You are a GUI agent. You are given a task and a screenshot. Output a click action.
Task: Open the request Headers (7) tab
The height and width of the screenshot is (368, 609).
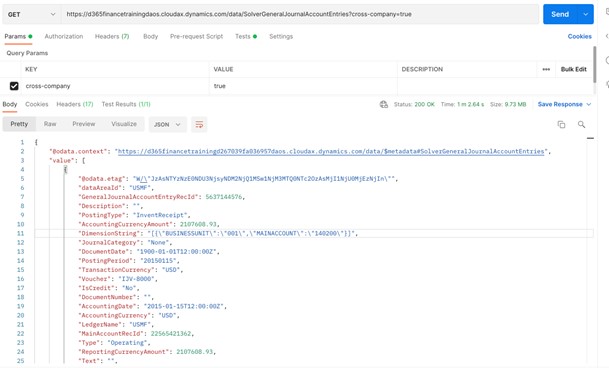(x=112, y=37)
